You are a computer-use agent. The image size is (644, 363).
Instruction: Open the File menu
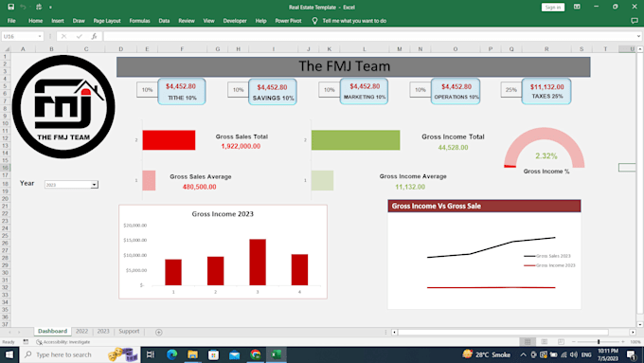click(11, 21)
